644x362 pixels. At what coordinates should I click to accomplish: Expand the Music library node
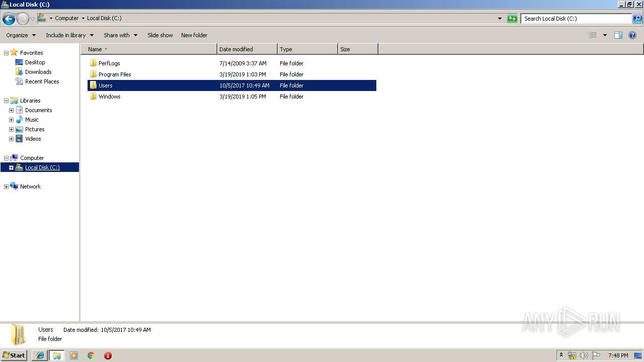(11, 120)
